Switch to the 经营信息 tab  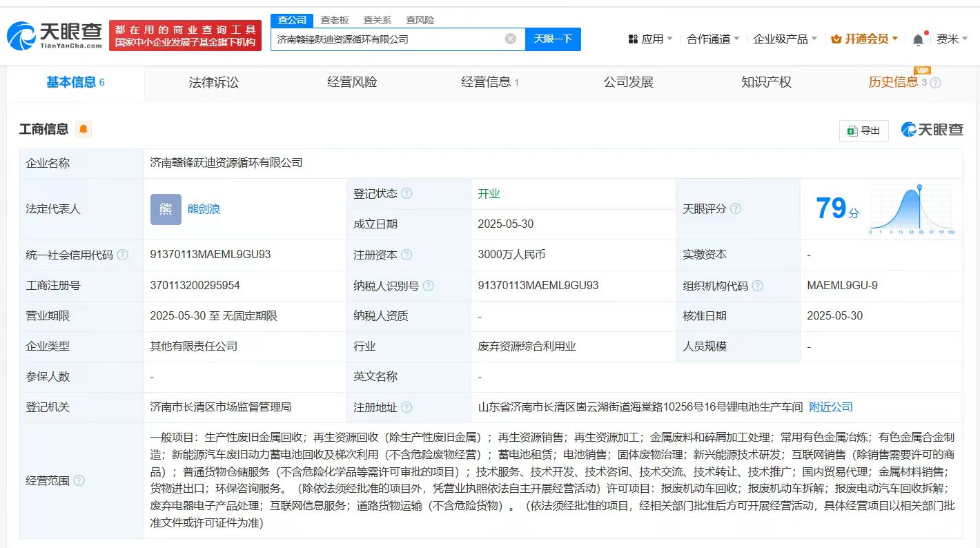(489, 83)
